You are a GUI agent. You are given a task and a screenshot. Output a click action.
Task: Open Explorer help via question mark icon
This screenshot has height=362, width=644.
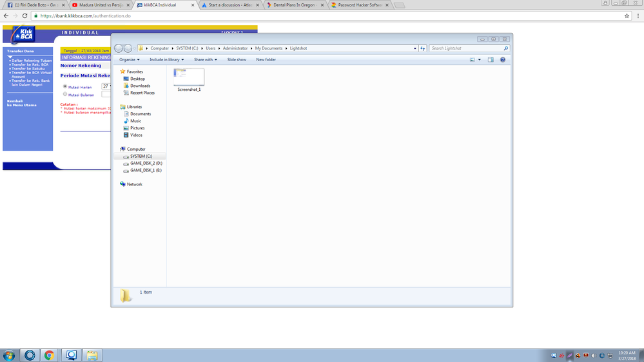pos(503,60)
